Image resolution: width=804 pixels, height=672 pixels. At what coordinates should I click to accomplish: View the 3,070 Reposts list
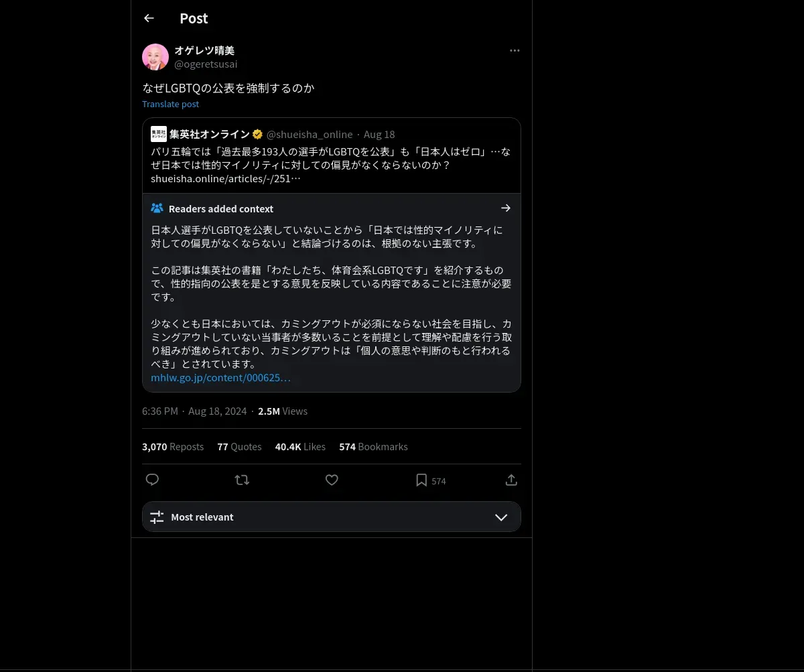click(x=173, y=446)
